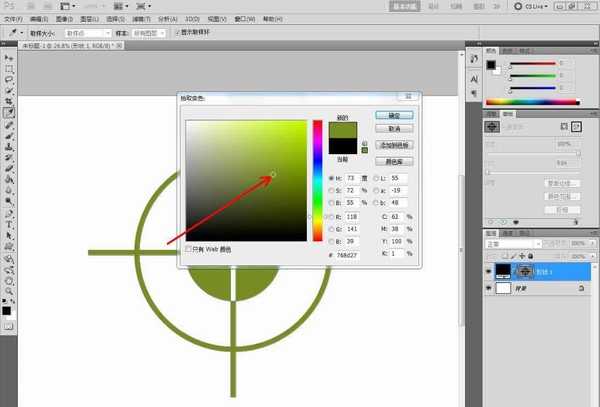Click 确定 to confirm the color
The height and width of the screenshot is (407, 600).
(395, 115)
